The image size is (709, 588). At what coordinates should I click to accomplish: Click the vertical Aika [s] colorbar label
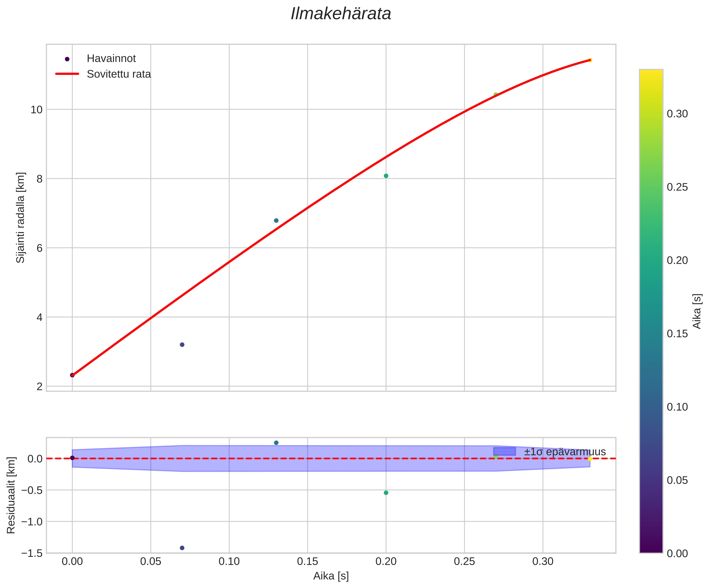[697, 311]
